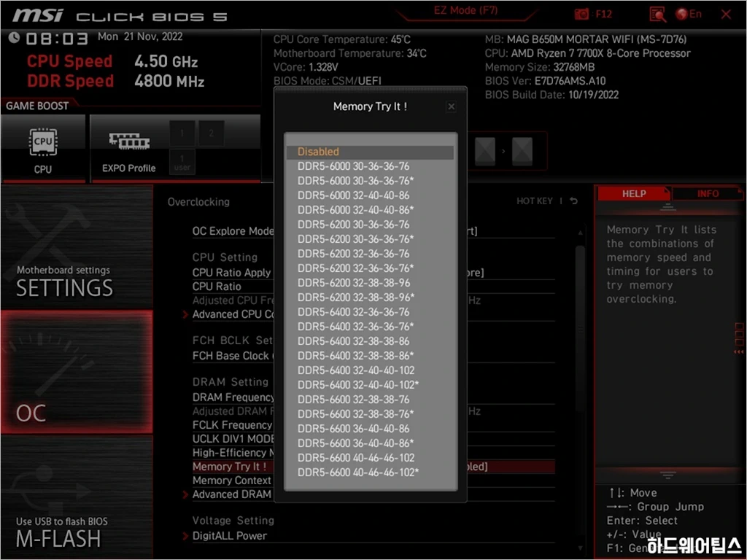The image size is (747, 560).
Task: Expand DigitALL Power submenu arrow
Action: tap(186, 536)
